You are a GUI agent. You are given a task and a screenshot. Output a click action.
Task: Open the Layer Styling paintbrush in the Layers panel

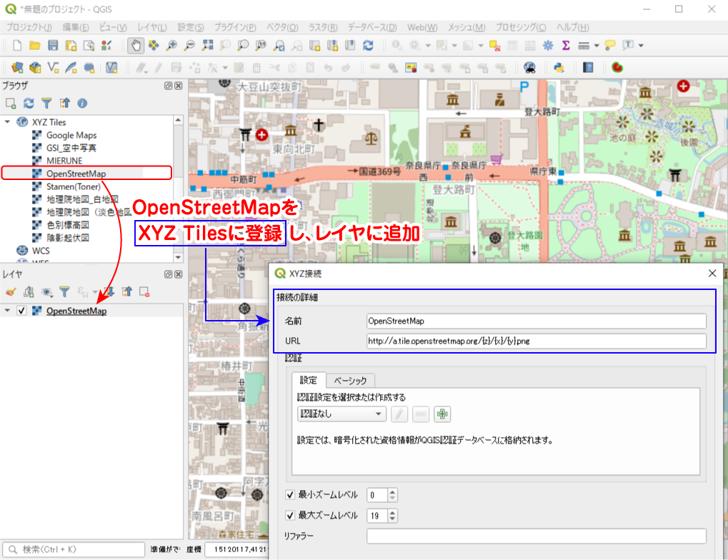click(10, 291)
